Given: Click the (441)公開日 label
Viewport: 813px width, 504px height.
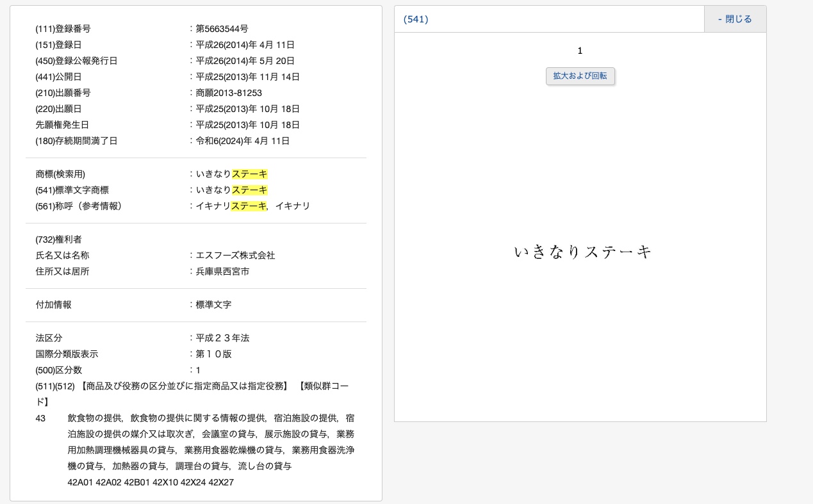Looking at the screenshot, I should 58,77.
